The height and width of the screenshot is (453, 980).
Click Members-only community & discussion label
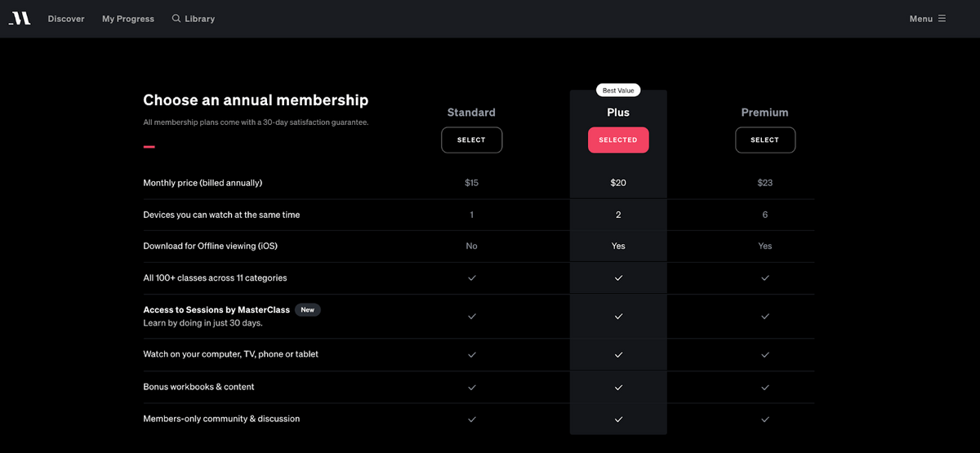click(x=221, y=419)
